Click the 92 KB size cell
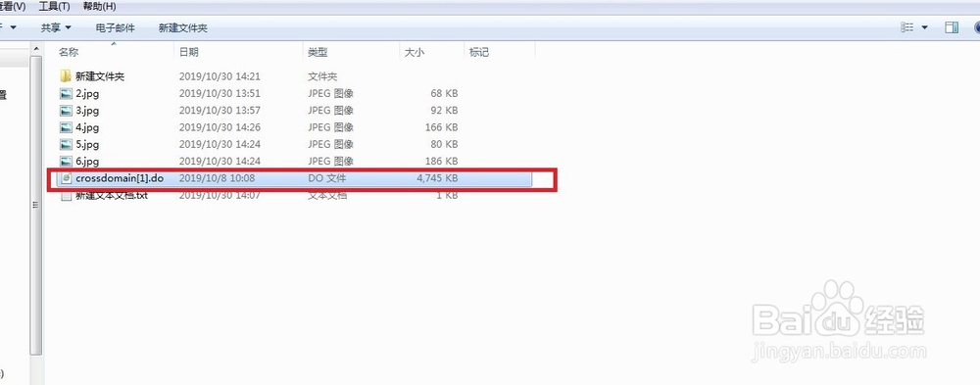 pos(444,111)
